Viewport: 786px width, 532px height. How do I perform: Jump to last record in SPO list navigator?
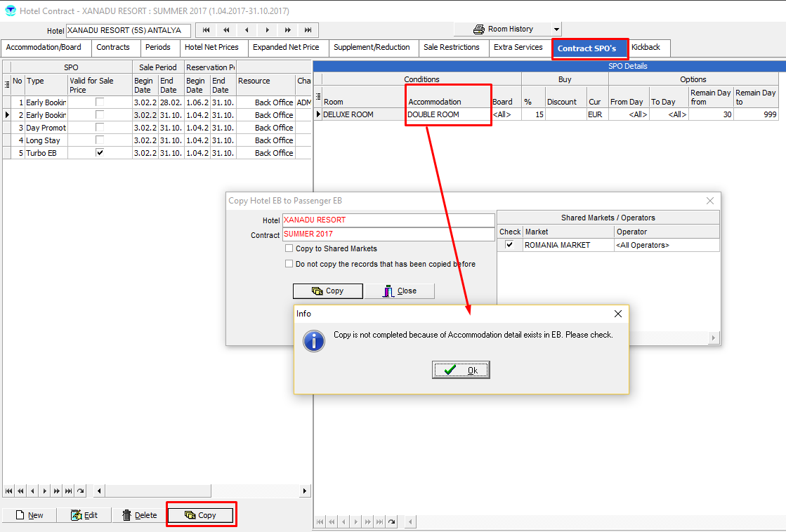pyautogui.click(x=68, y=491)
